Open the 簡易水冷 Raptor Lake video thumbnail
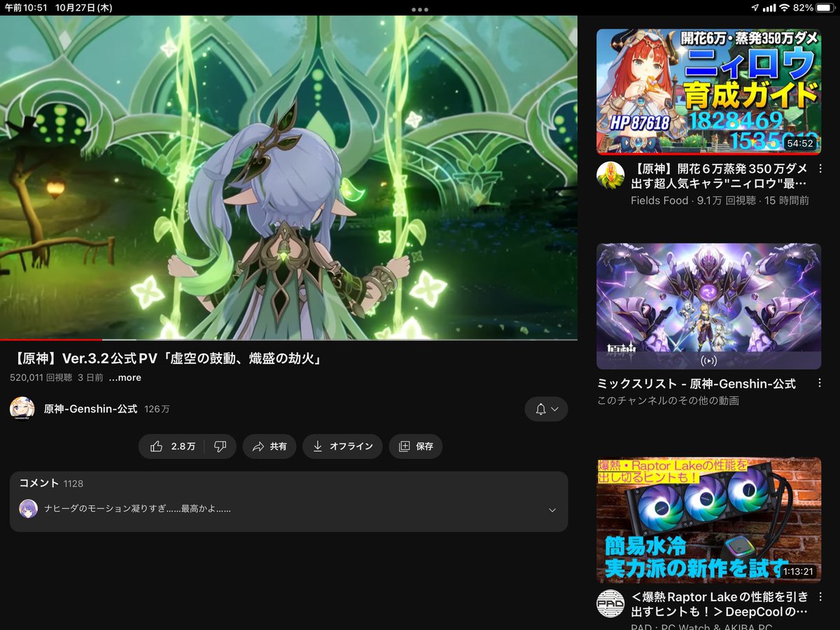The height and width of the screenshot is (630, 840). tap(708, 520)
